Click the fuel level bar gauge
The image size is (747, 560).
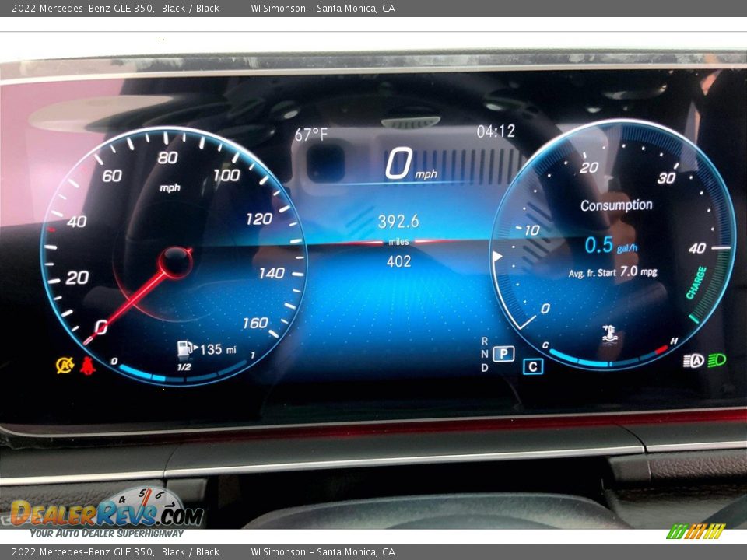click(184, 374)
